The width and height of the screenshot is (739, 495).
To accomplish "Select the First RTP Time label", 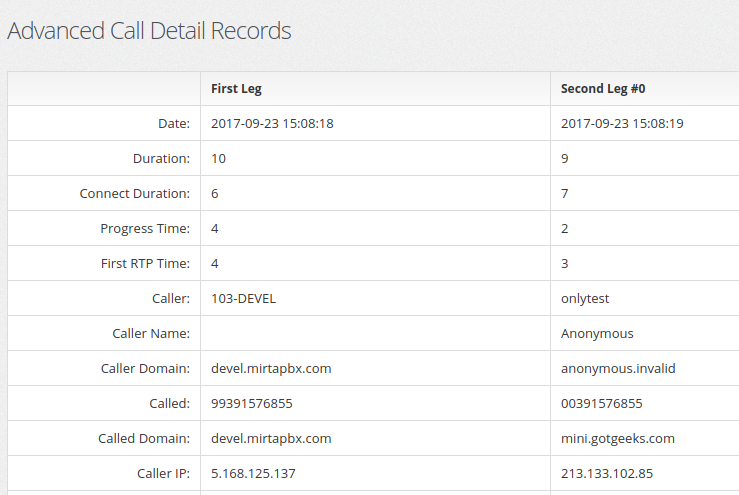I will (x=145, y=264).
